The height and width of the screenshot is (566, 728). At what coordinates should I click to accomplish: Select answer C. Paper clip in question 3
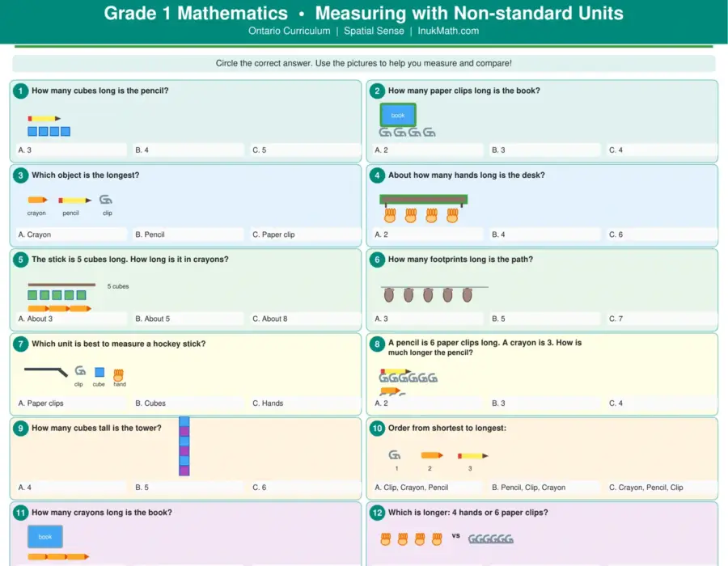[x=305, y=234]
